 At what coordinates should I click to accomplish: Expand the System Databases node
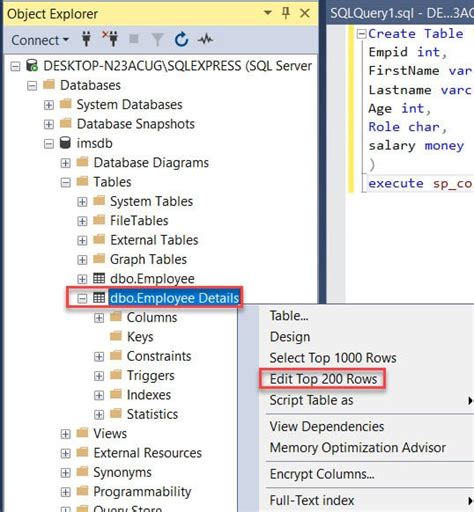coord(49,105)
